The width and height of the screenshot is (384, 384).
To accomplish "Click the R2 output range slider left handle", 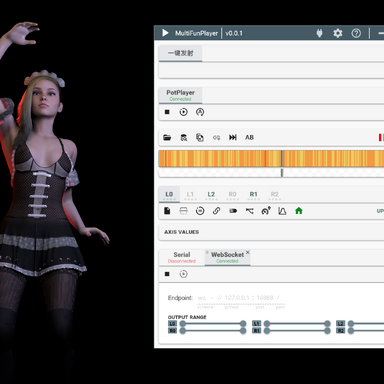I will pyautogui.click(x=351, y=331).
